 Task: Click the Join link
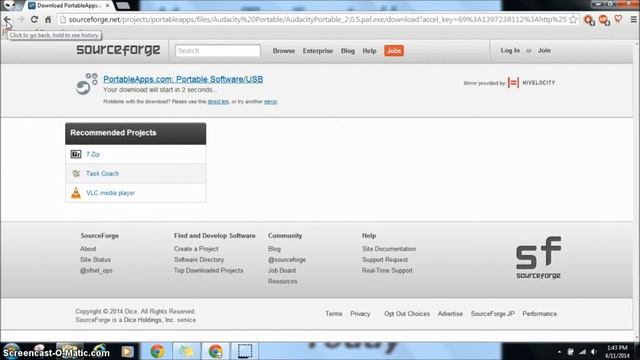[x=544, y=50]
